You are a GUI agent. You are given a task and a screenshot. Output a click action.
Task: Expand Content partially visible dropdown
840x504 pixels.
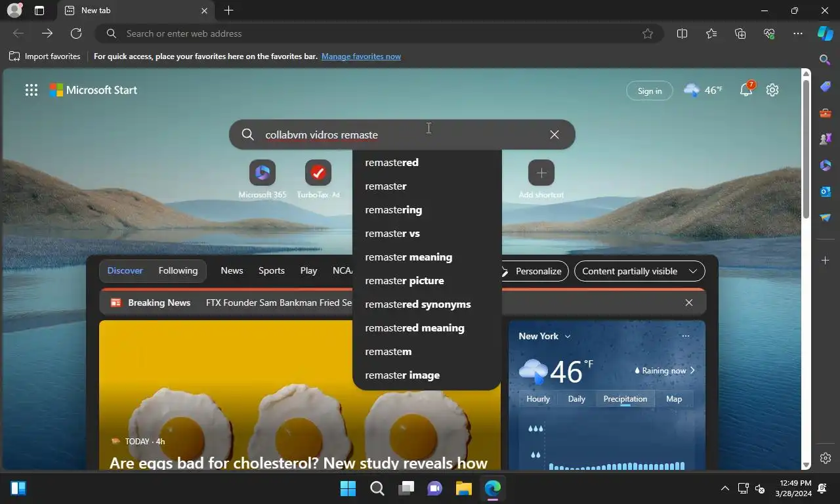[x=639, y=271]
